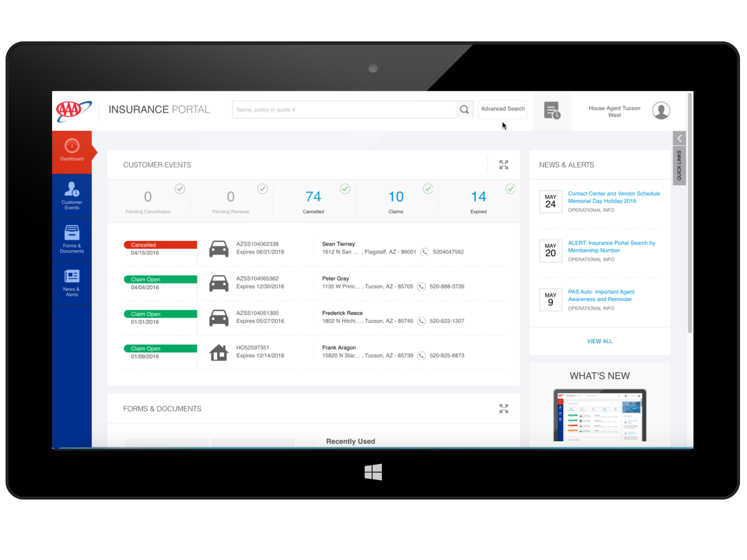Click the search magnifier icon
This screenshot has height=560, width=747.
[x=464, y=110]
